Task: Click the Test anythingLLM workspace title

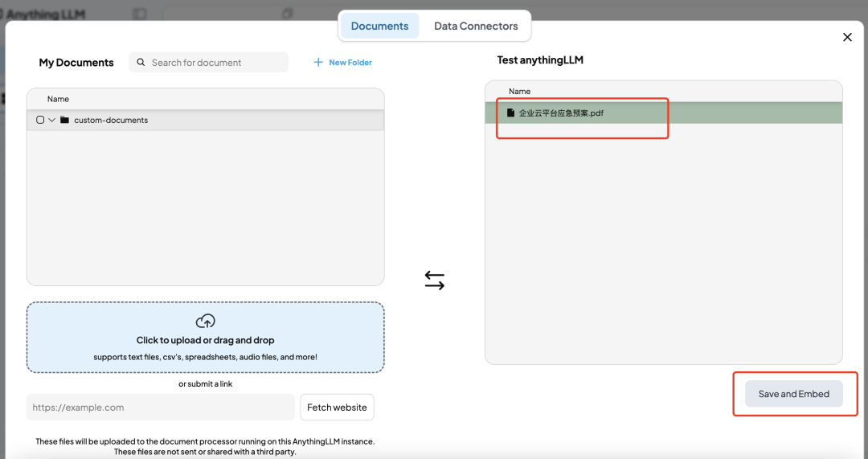Action: pos(540,59)
